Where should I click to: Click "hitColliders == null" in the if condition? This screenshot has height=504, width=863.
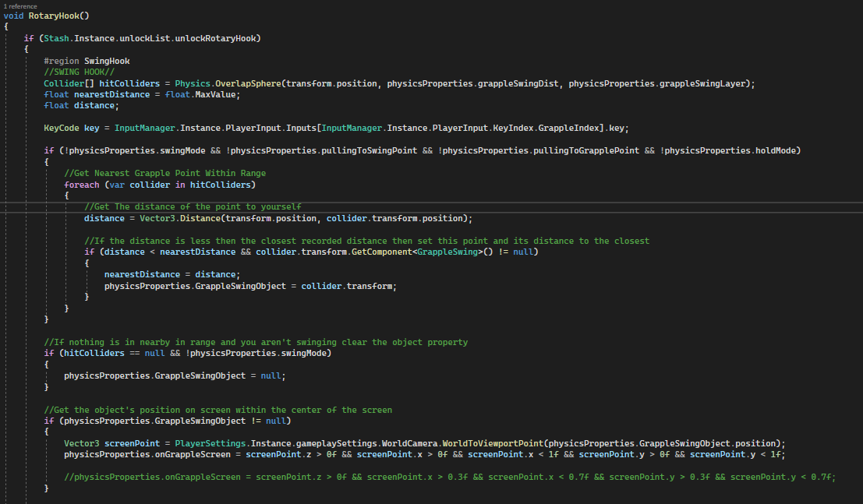(115, 353)
